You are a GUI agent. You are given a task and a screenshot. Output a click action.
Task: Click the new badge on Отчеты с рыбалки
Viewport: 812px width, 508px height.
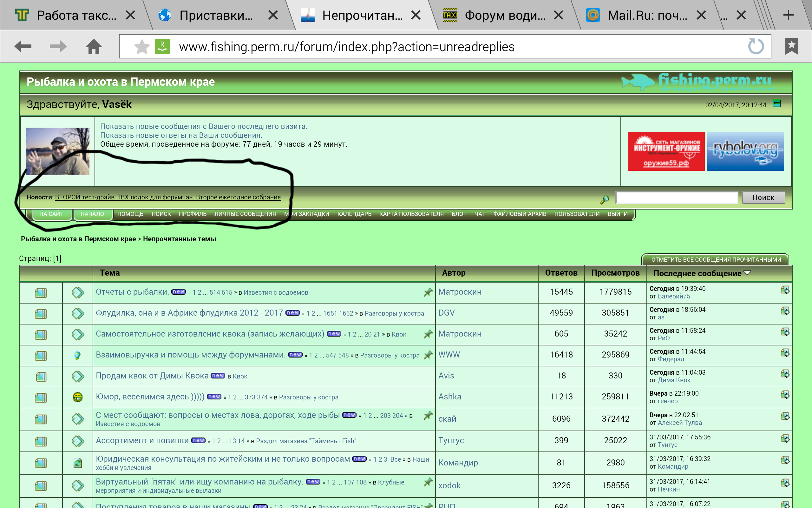point(179,292)
